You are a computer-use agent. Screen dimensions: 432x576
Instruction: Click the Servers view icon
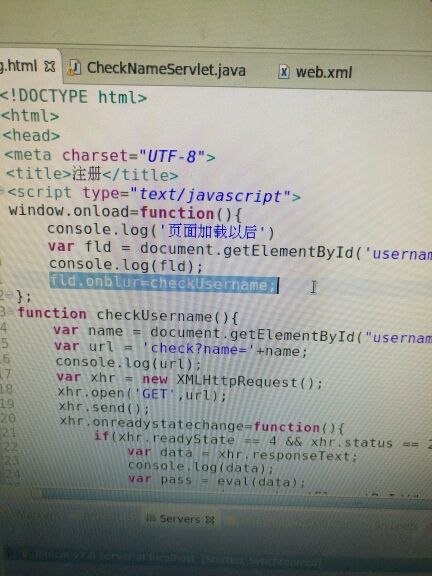click(151, 519)
